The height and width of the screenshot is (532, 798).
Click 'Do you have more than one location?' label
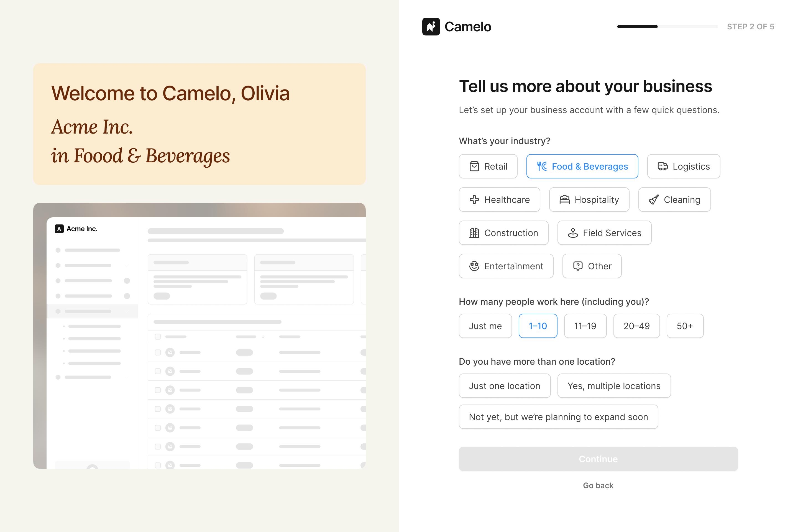coord(537,361)
